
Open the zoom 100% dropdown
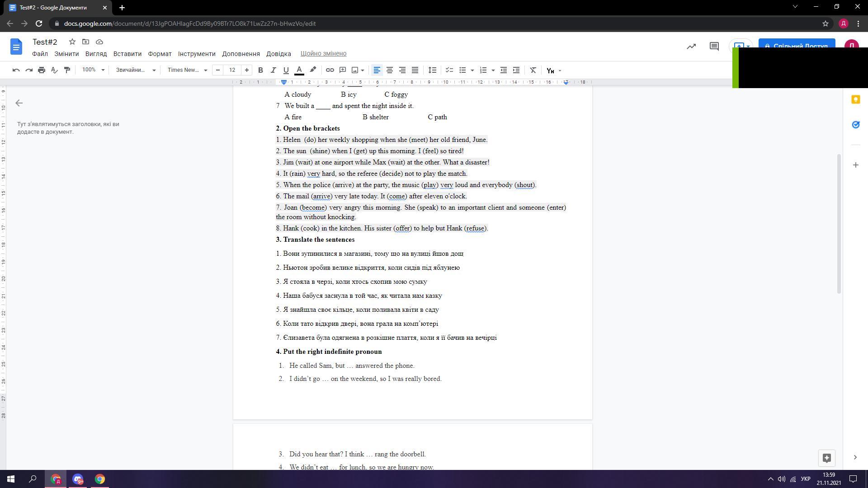click(x=93, y=70)
